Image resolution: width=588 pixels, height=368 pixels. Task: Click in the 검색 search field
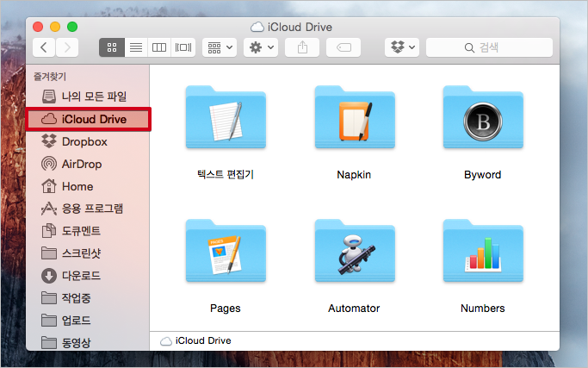[489, 47]
